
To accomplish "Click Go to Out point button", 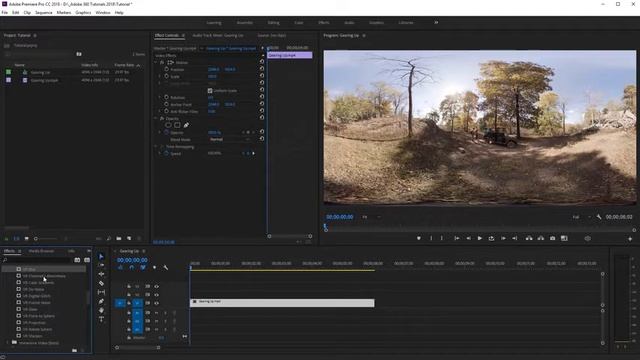I will coord(515,238).
